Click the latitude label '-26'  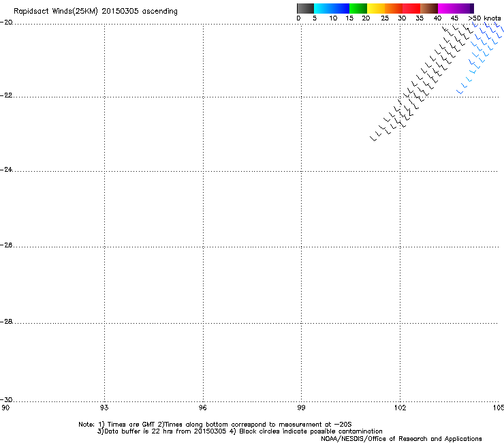(6, 245)
